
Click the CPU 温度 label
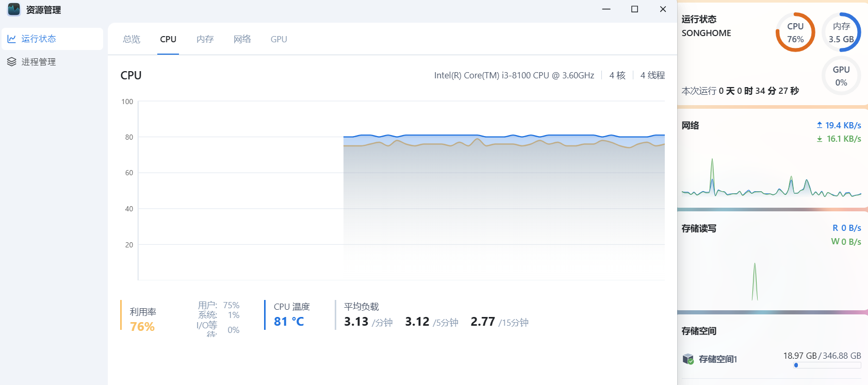coord(292,307)
